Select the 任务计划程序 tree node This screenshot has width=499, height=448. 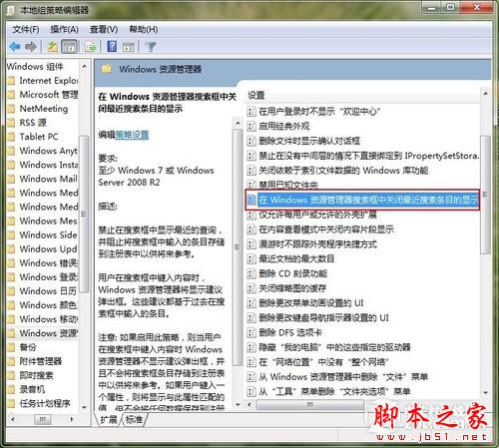click(x=45, y=403)
